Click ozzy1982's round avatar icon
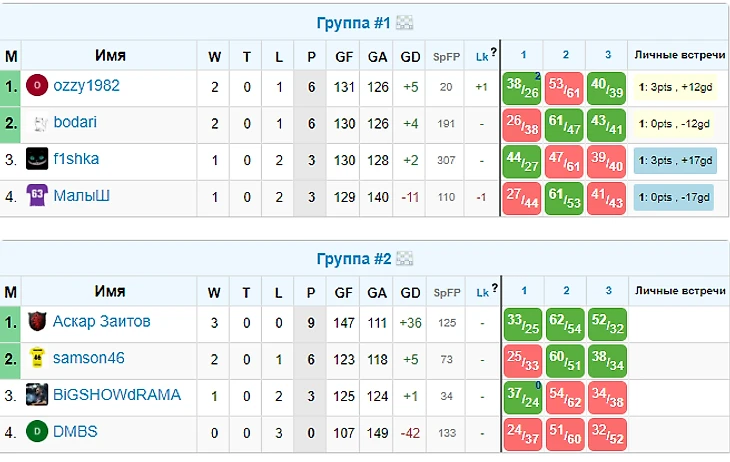Image resolution: width=730 pixels, height=462 pixels. point(37,87)
